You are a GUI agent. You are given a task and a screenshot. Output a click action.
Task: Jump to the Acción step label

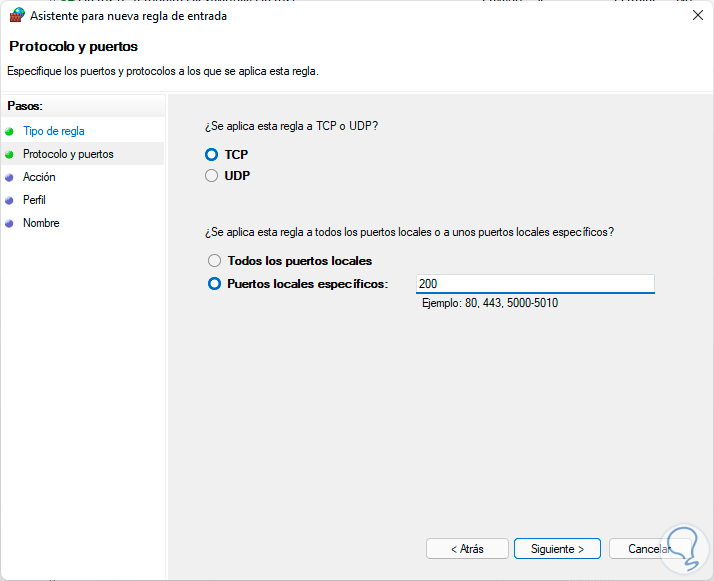point(39,177)
